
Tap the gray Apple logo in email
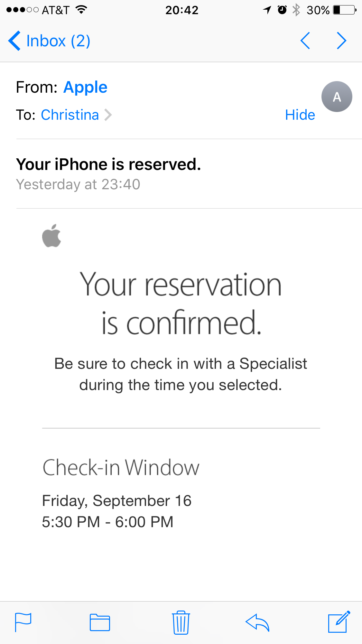[51, 236]
